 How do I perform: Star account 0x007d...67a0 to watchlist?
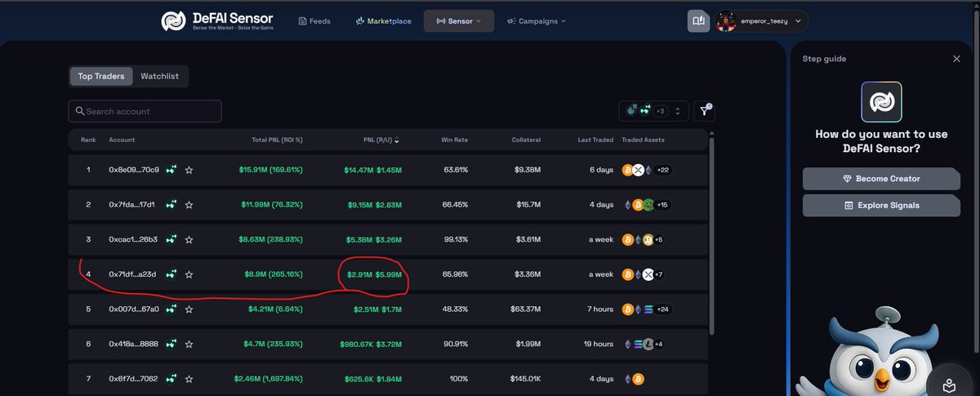[189, 309]
